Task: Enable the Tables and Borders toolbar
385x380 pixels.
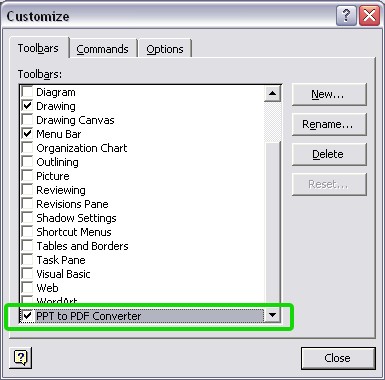Action: click(27, 246)
